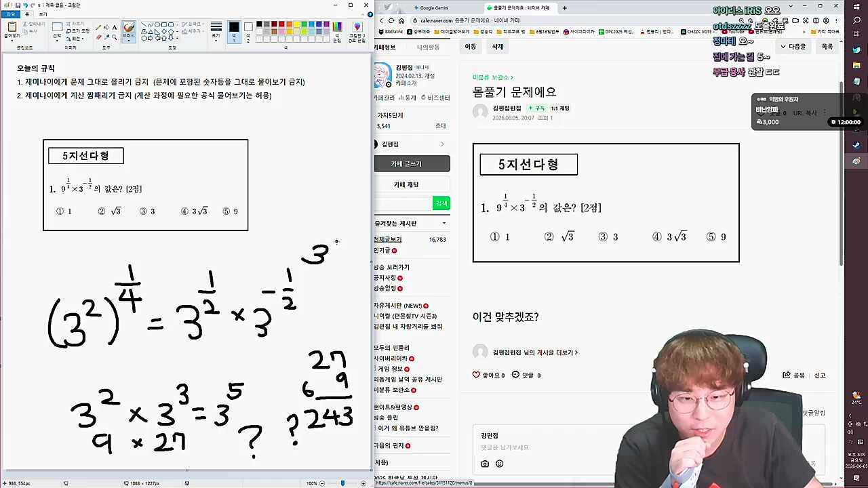Expand 김편집 profile chevron in cafe sidebar

pos(442,144)
